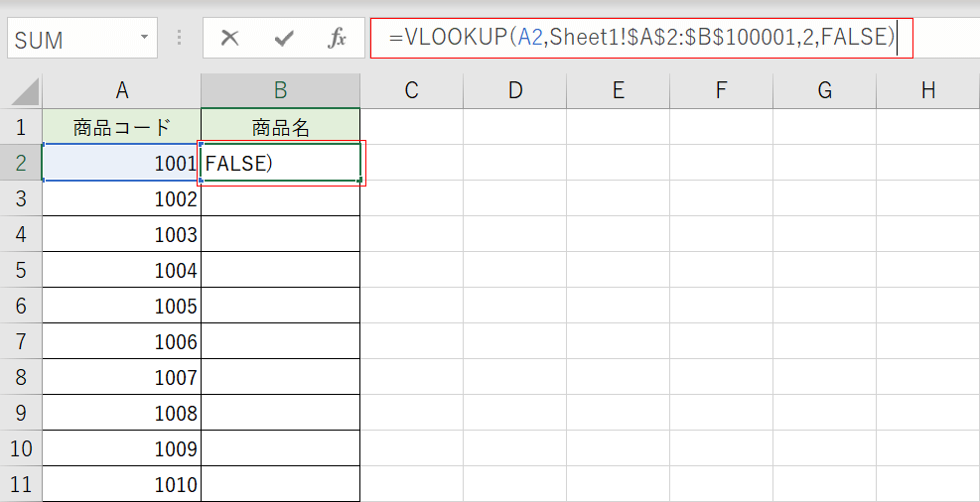Confirm the formula with checkmark icon
Image resolution: width=980 pixels, height=502 pixels.
284,39
